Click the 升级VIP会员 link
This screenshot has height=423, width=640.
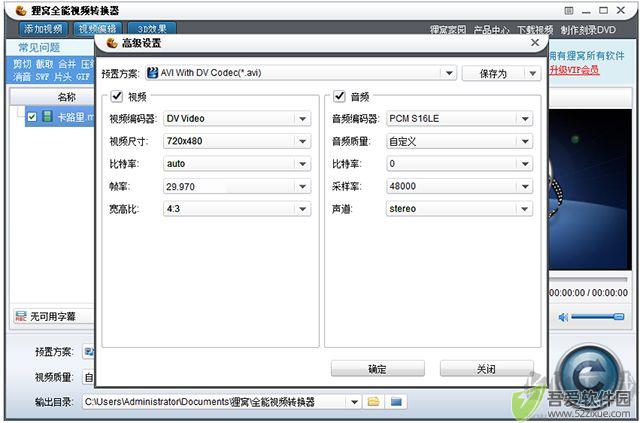[x=574, y=70]
